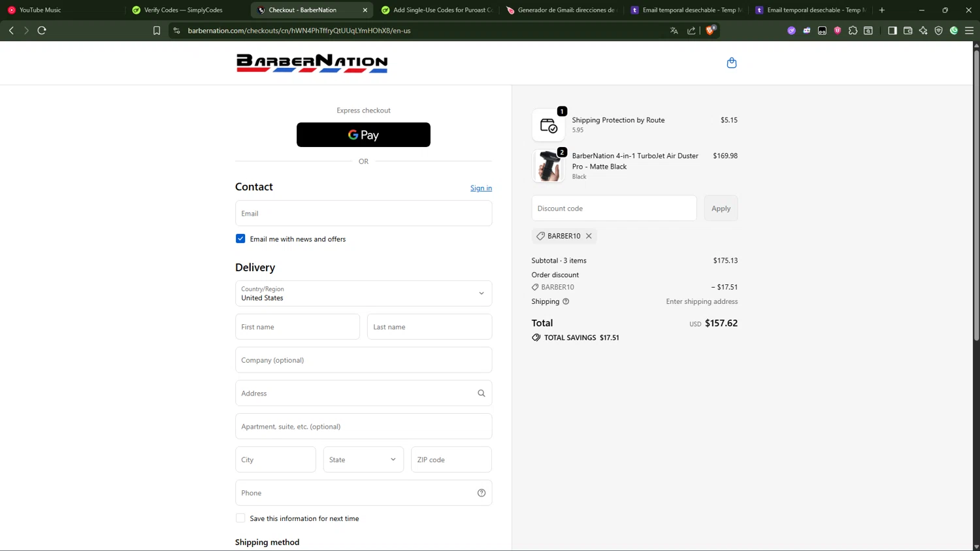Image resolution: width=980 pixels, height=551 pixels.
Task: Open the Leo AI sparkle icon
Action: (923, 30)
